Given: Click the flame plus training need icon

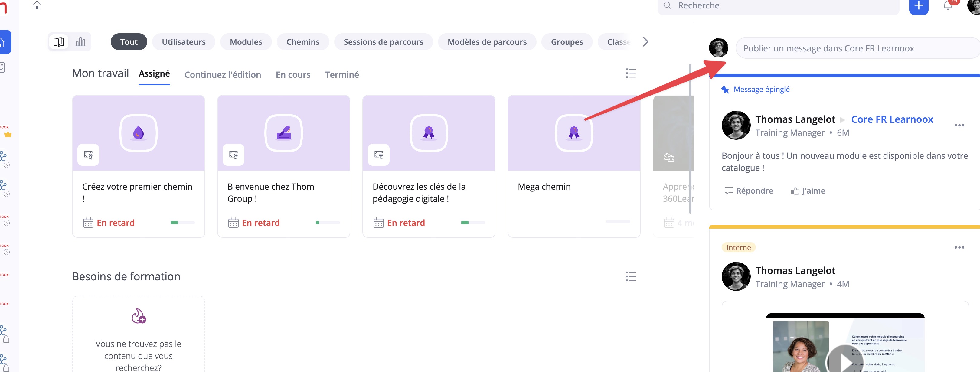Looking at the screenshot, I should (x=139, y=316).
